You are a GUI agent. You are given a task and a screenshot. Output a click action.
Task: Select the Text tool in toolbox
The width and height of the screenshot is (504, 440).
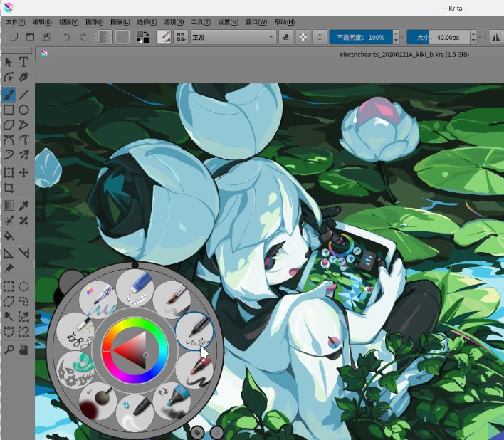24,62
